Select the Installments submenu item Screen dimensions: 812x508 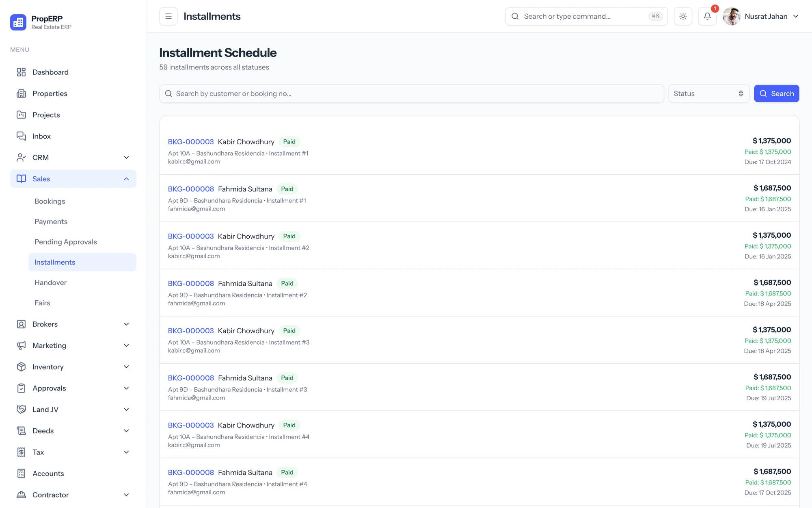(x=82, y=262)
